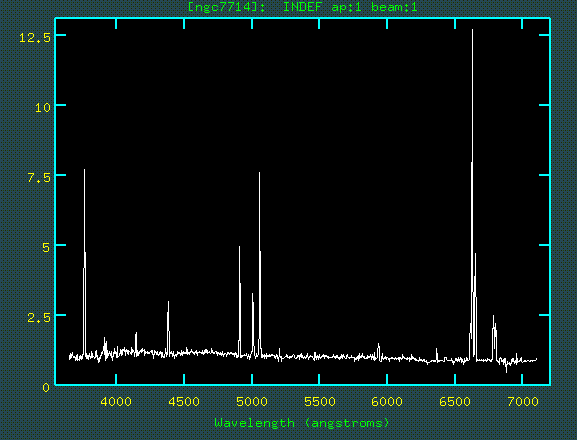
Task: Click the Wavelength (angstroms) axis label
Action: [x=302, y=423]
